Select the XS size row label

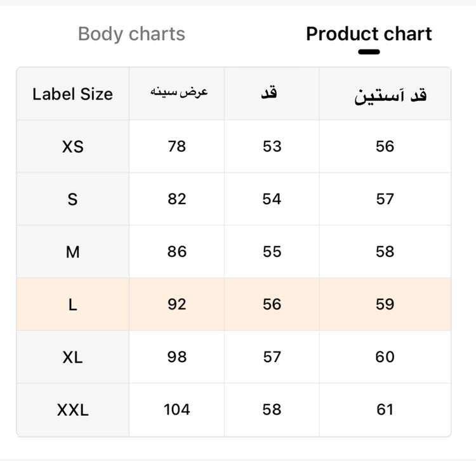72,146
